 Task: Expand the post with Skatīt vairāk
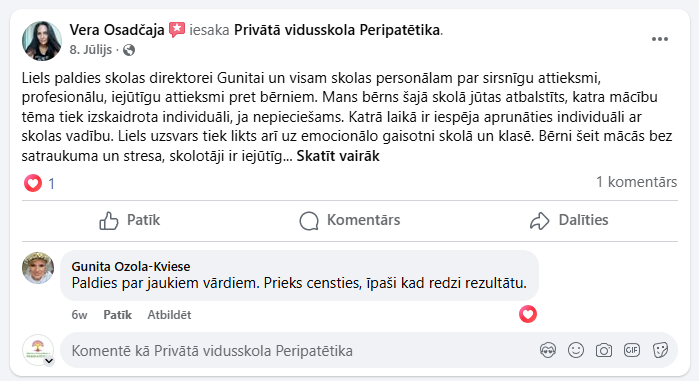point(338,156)
